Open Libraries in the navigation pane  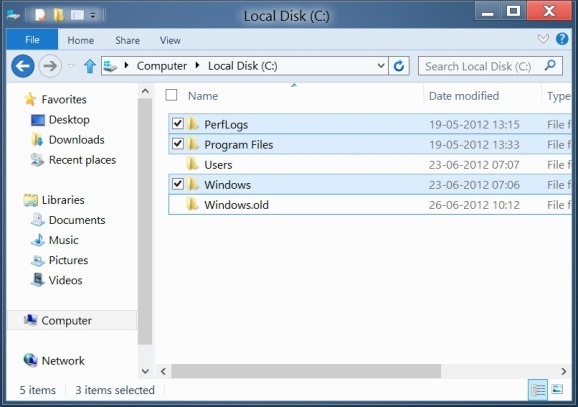(63, 200)
